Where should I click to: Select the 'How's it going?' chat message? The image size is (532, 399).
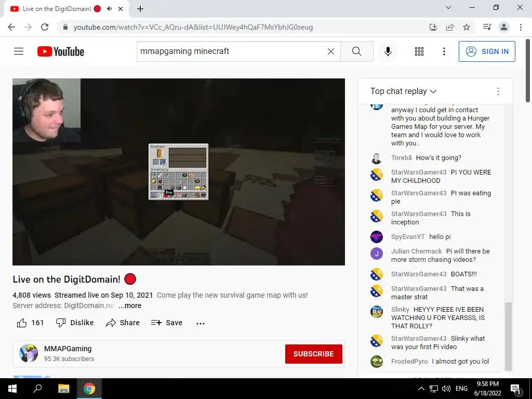pyautogui.click(x=438, y=158)
